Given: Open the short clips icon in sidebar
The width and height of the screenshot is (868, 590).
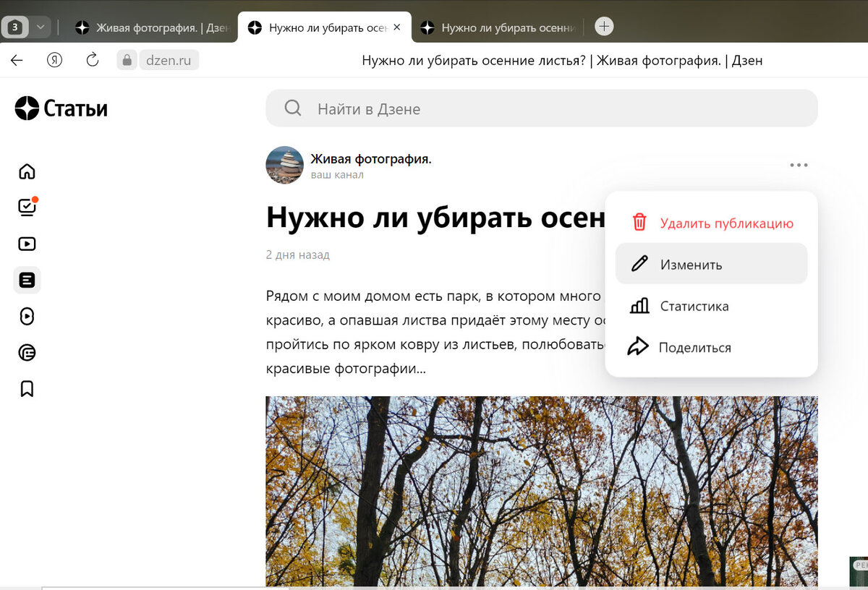Looking at the screenshot, I should [x=27, y=316].
